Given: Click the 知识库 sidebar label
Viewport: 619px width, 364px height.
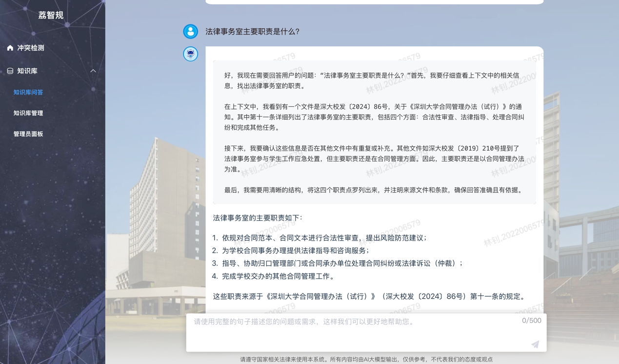Looking at the screenshot, I should (27, 71).
